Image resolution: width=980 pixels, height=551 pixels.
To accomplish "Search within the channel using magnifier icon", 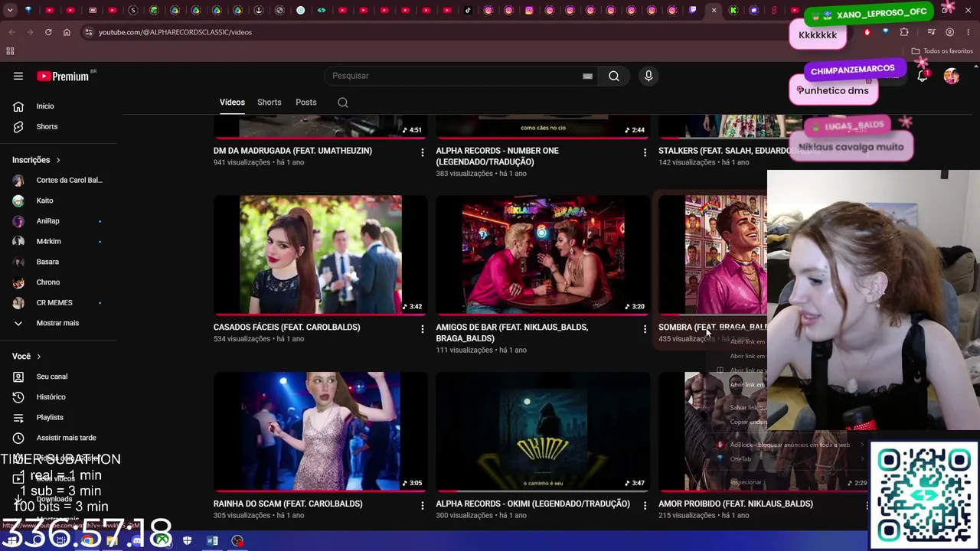I will (x=343, y=103).
